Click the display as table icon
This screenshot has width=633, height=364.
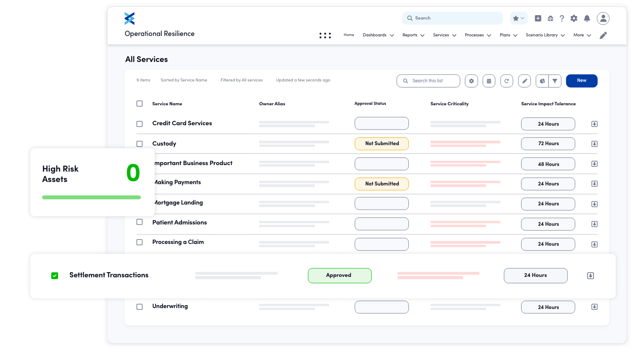coord(489,81)
